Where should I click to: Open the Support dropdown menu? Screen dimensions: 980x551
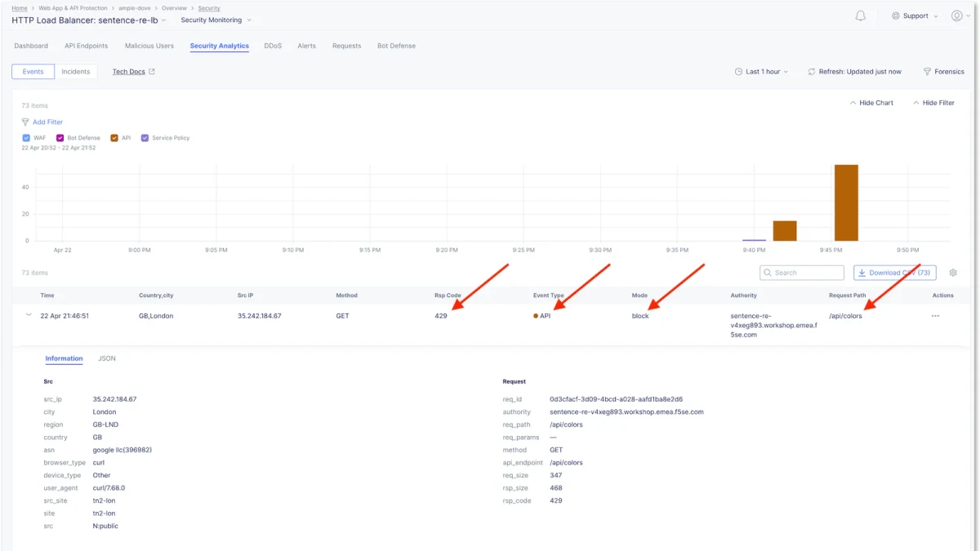(915, 16)
